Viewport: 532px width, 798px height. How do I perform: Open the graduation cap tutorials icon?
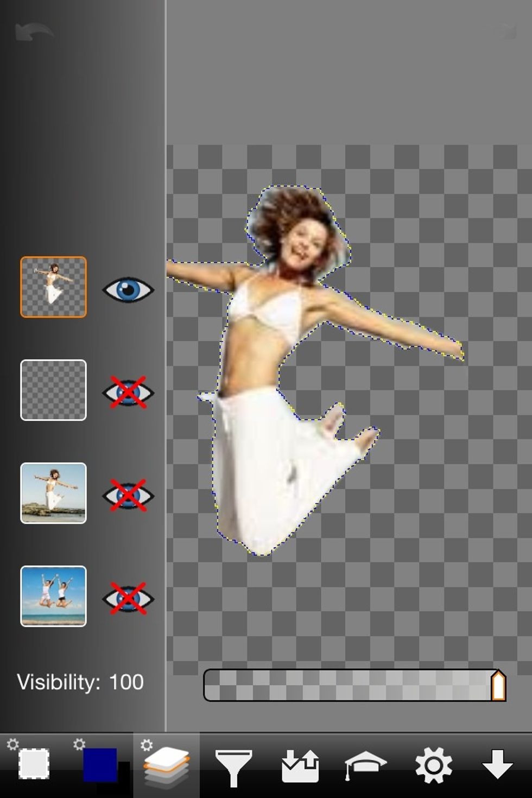click(x=365, y=765)
